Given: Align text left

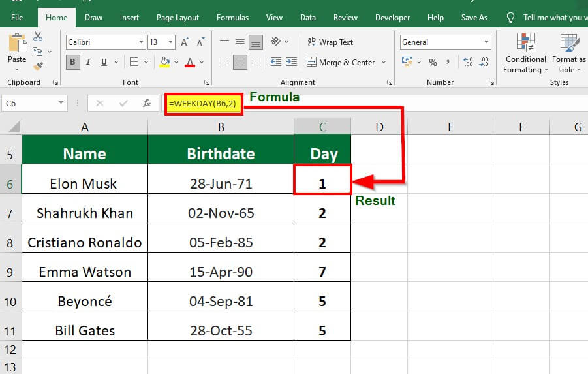Looking at the screenshot, I should (224, 62).
